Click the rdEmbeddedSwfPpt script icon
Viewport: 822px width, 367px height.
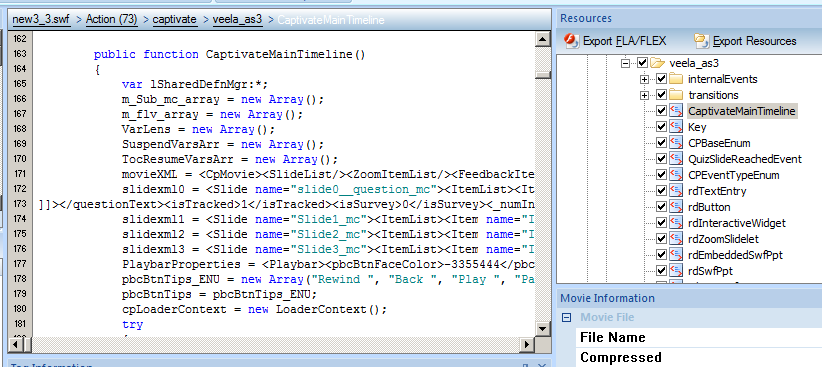(676, 255)
